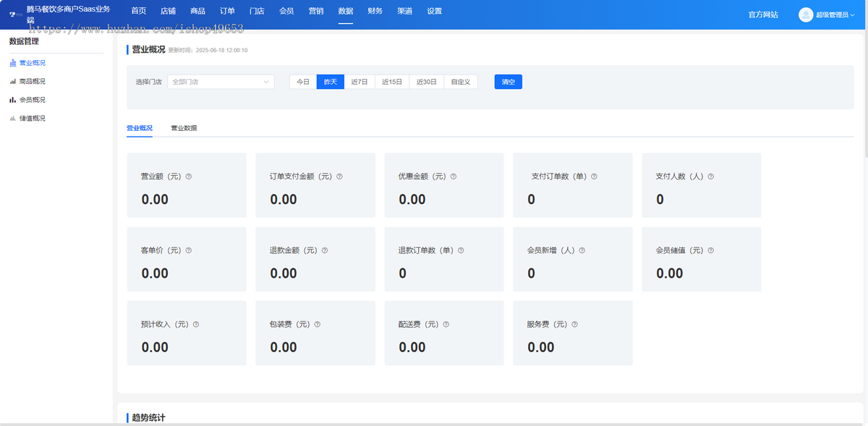Screen dimensions: 868x426
Task: Open the 营销 menu in top navigation
Action: click(x=315, y=11)
